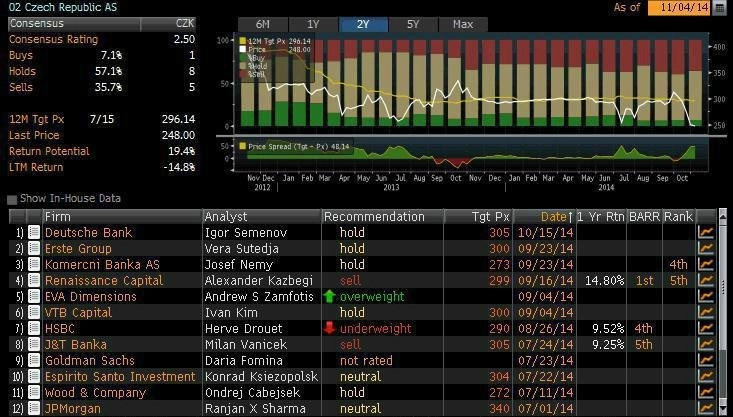733x417 pixels.
Task: Show the chart icon in Espirito Santo row
Action: 706,376
